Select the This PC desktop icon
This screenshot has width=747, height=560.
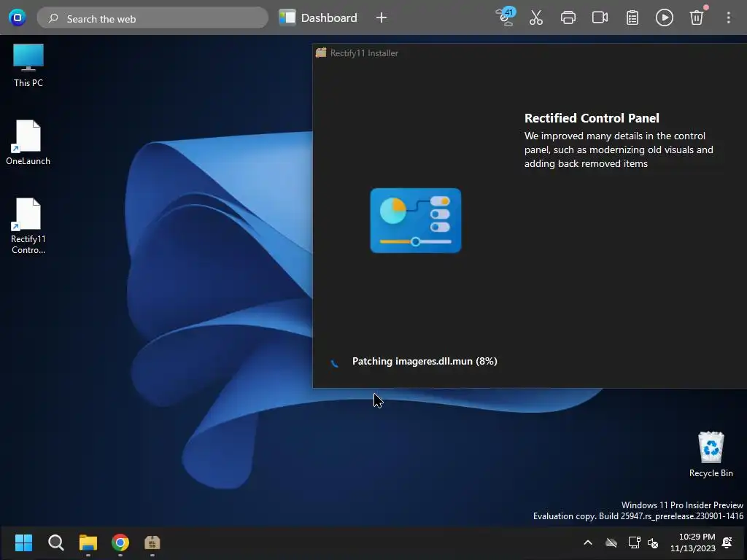coord(28,65)
